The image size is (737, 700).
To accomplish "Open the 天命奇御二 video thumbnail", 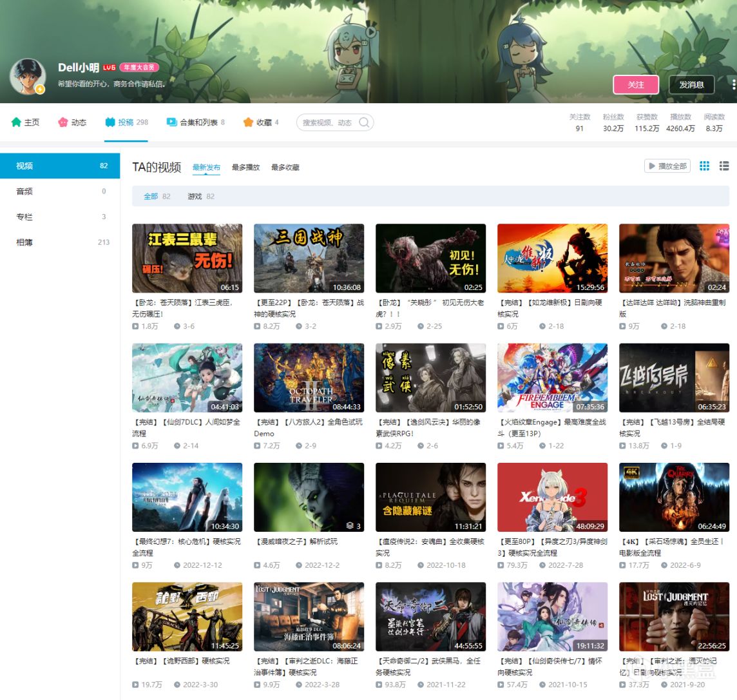I will [430, 617].
